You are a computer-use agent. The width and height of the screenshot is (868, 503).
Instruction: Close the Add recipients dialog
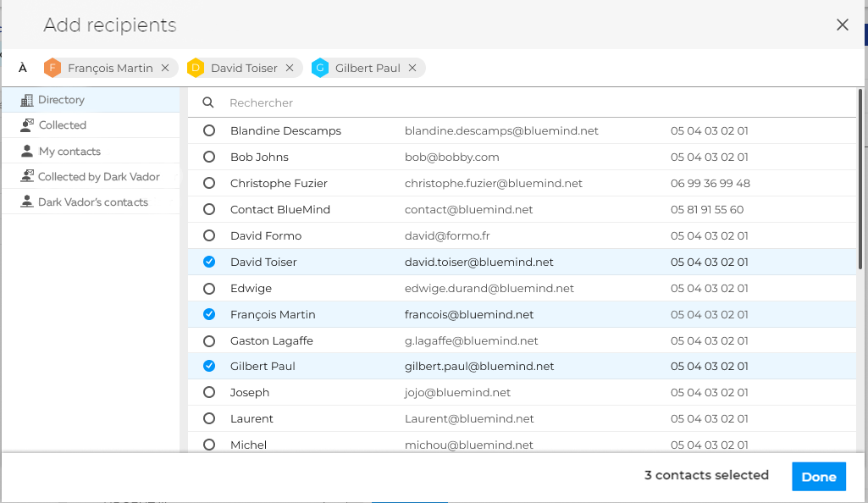842,25
